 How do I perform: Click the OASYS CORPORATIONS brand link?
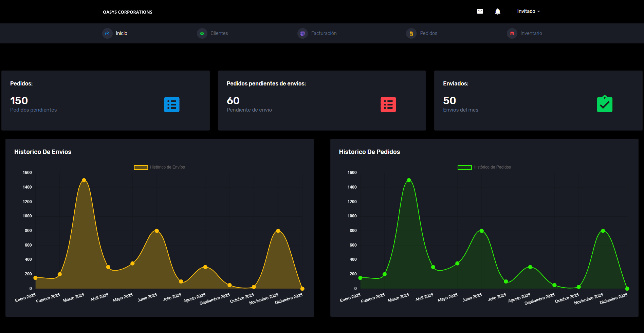(128, 12)
